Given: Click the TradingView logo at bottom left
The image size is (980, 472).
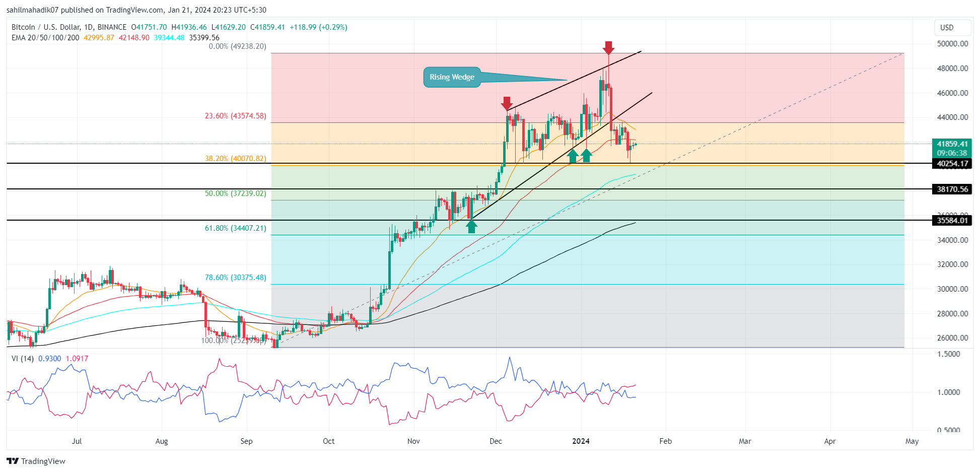Looking at the screenshot, I should pos(36,461).
